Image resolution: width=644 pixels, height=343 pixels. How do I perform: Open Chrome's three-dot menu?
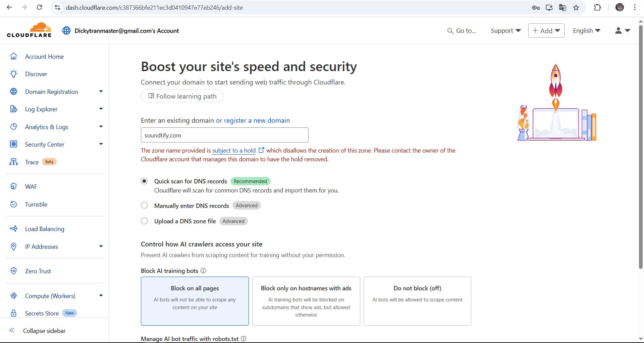point(635,7)
